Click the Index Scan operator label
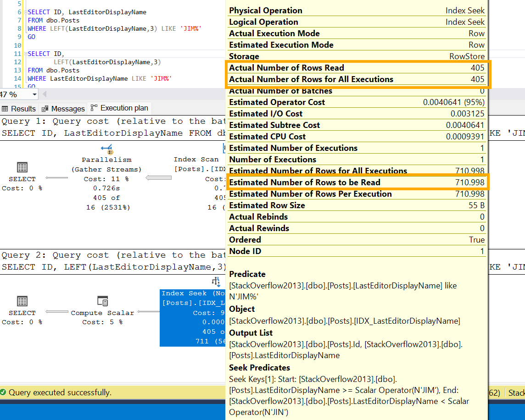This screenshot has height=420, width=525. [x=196, y=160]
